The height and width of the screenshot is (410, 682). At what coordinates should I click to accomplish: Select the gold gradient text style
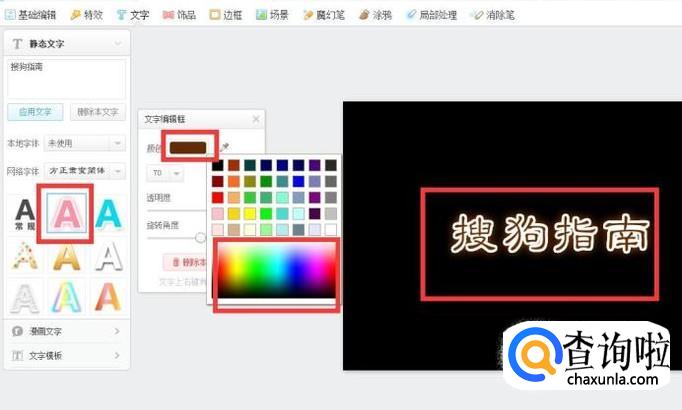(x=67, y=257)
